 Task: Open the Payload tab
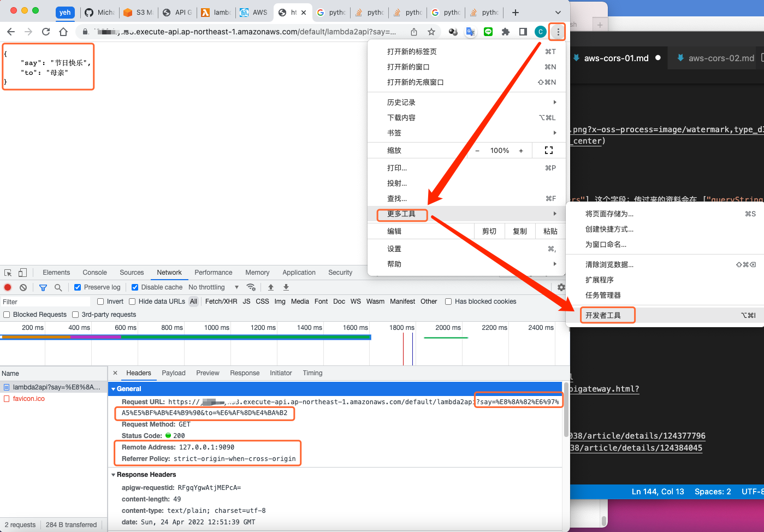tap(174, 373)
